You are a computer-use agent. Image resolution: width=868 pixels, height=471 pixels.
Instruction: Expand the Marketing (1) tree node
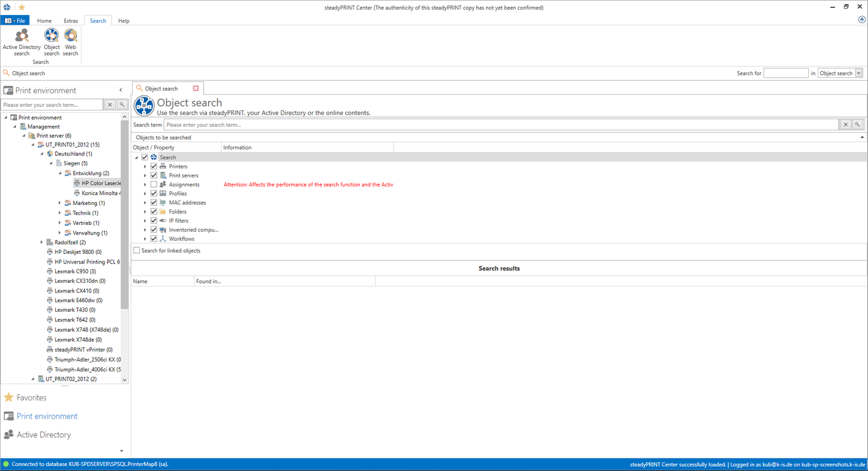click(x=60, y=203)
